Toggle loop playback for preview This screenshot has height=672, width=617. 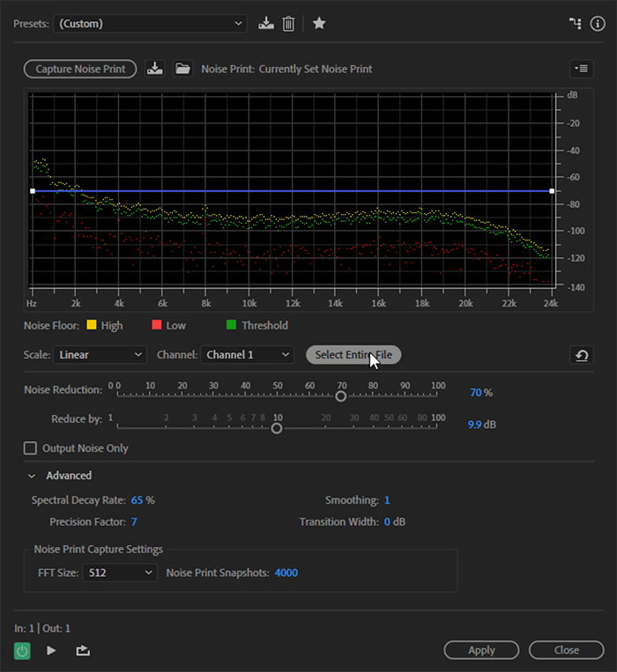(83, 651)
